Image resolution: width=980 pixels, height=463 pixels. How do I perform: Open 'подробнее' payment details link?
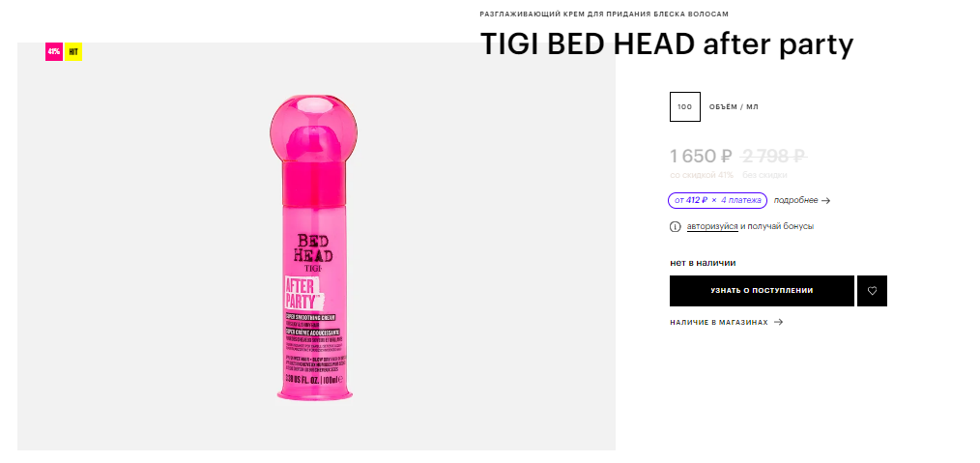(x=795, y=201)
